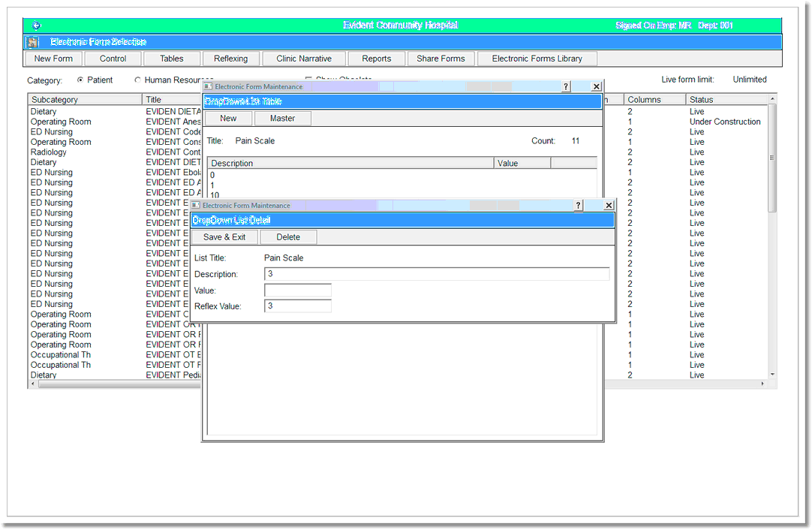
Task: Open the Control menu
Action: click(x=113, y=59)
